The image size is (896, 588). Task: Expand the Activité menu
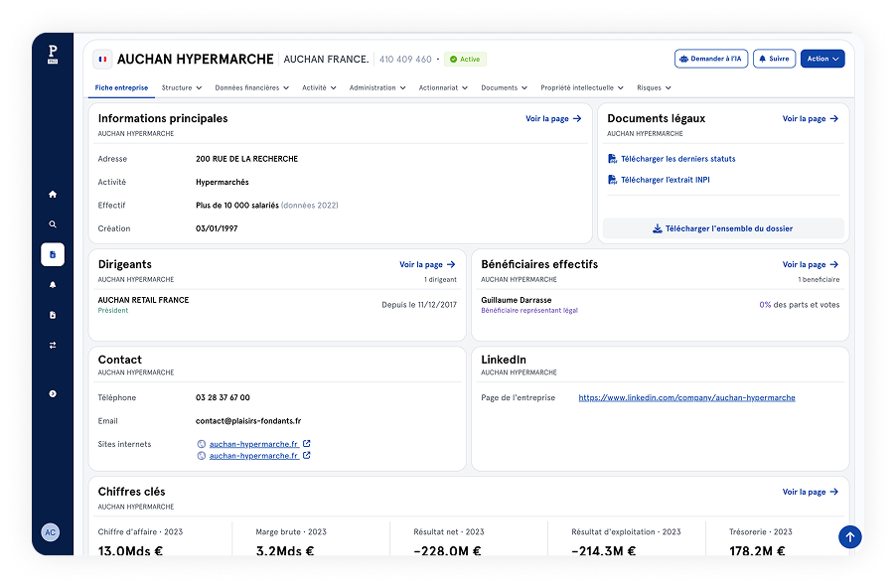tap(319, 88)
